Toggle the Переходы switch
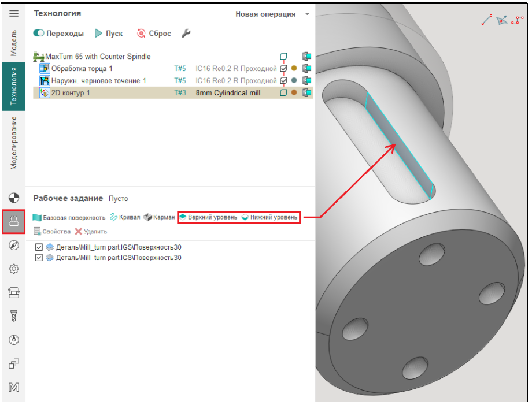The width and height of the screenshot is (532, 405). (x=39, y=34)
